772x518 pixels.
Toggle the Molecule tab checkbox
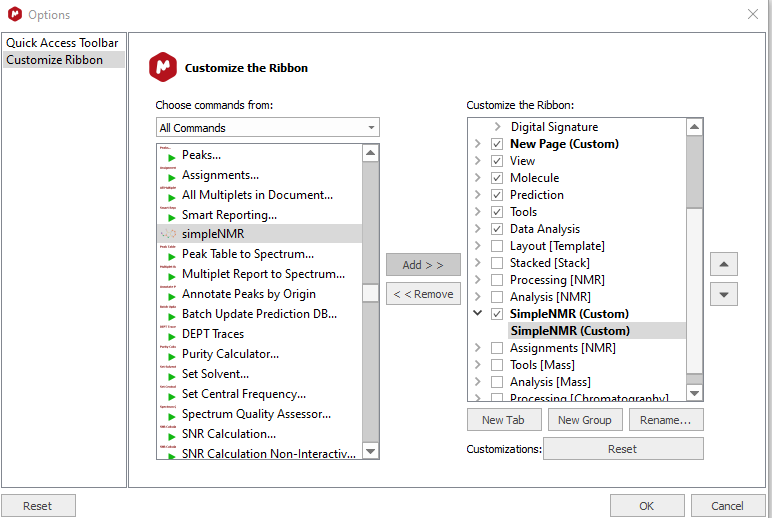point(497,178)
